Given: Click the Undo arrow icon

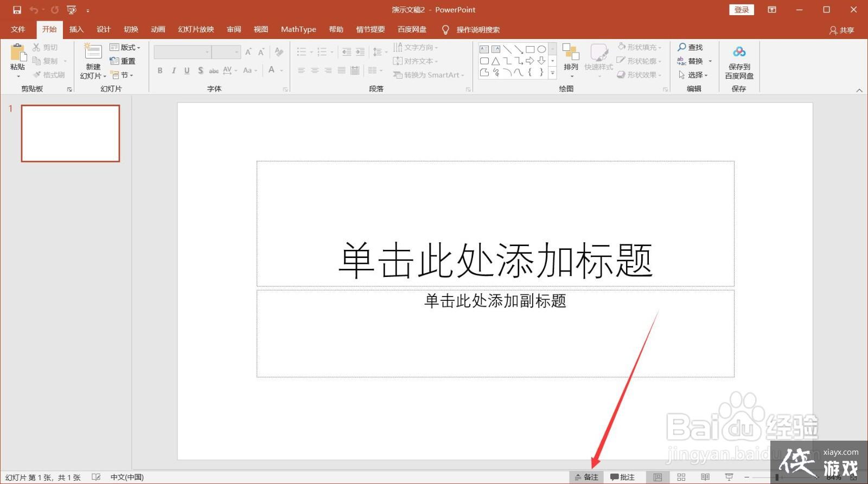Looking at the screenshot, I should click(x=34, y=10).
